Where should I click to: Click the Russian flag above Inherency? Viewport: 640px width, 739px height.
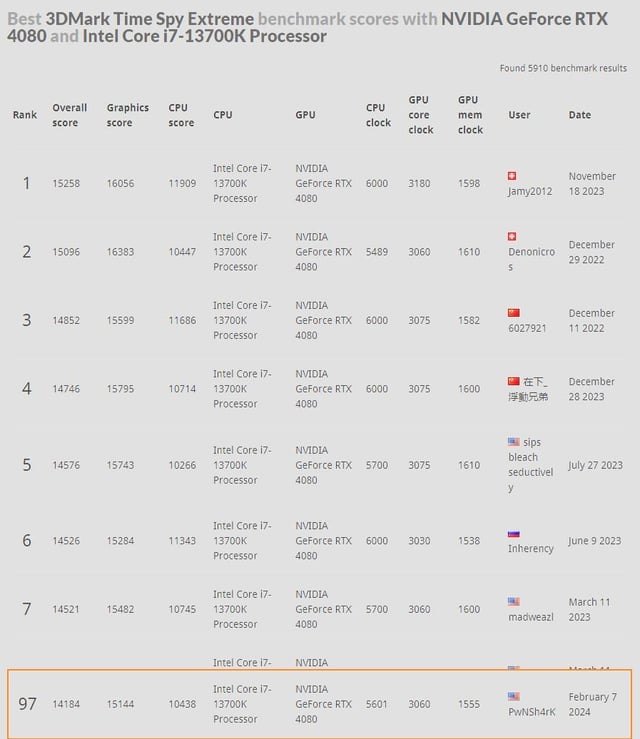(514, 534)
